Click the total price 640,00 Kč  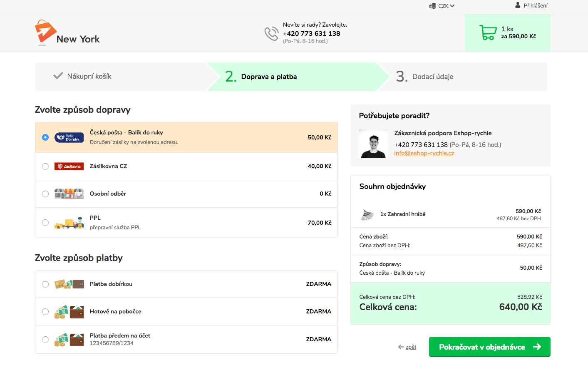[x=521, y=307]
